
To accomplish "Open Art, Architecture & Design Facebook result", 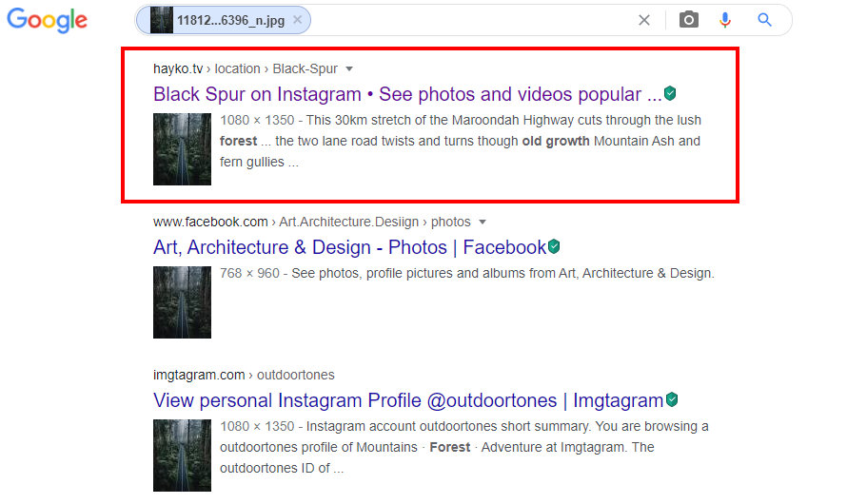I will 349,247.
